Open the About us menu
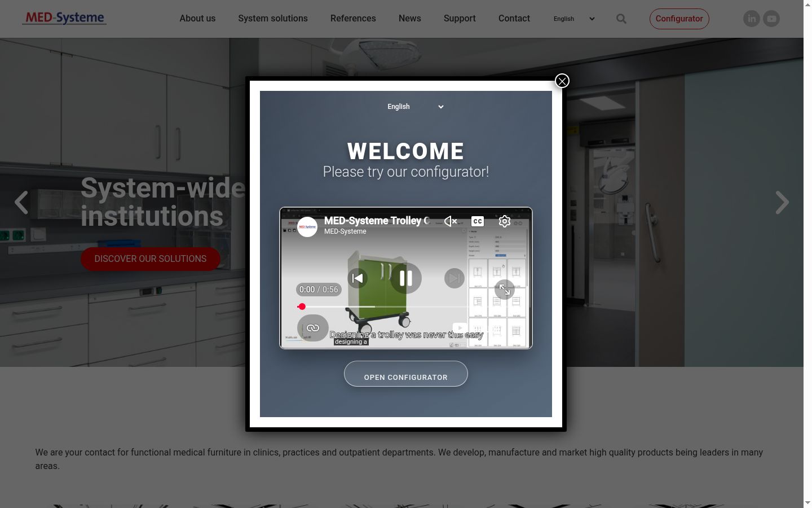The height and width of the screenshot is (508, 812). [x=197, y=19]
